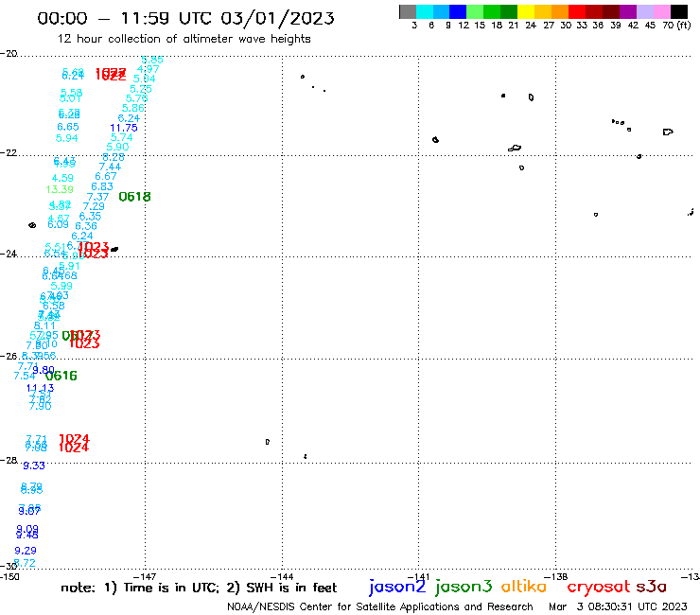Image resolution: width=700 pixels, height=615 pixels.
Task: Click the "-138" longitude axis label
Action: (x=556, y=576)
